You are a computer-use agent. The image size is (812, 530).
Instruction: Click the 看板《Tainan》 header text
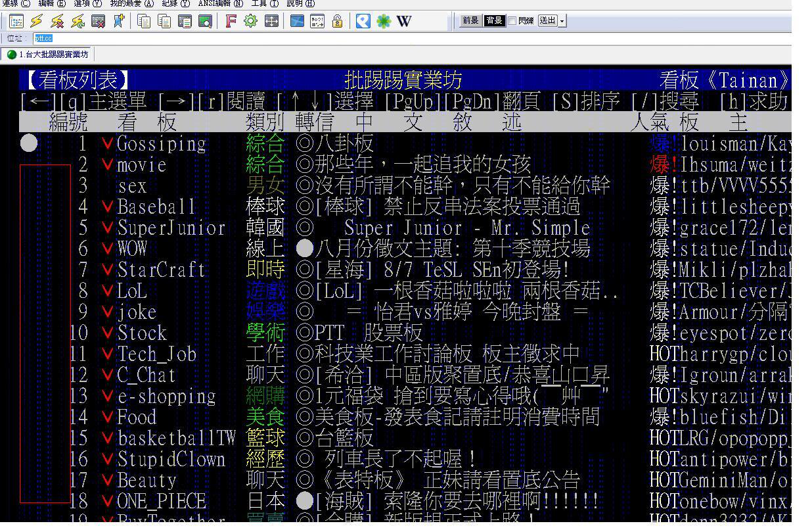pos(725,81)
